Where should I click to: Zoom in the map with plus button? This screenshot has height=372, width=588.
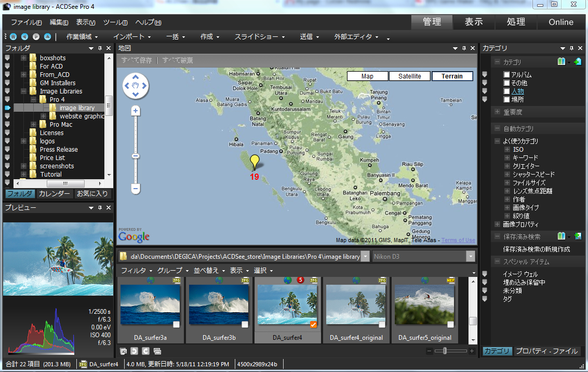[136, 111]
